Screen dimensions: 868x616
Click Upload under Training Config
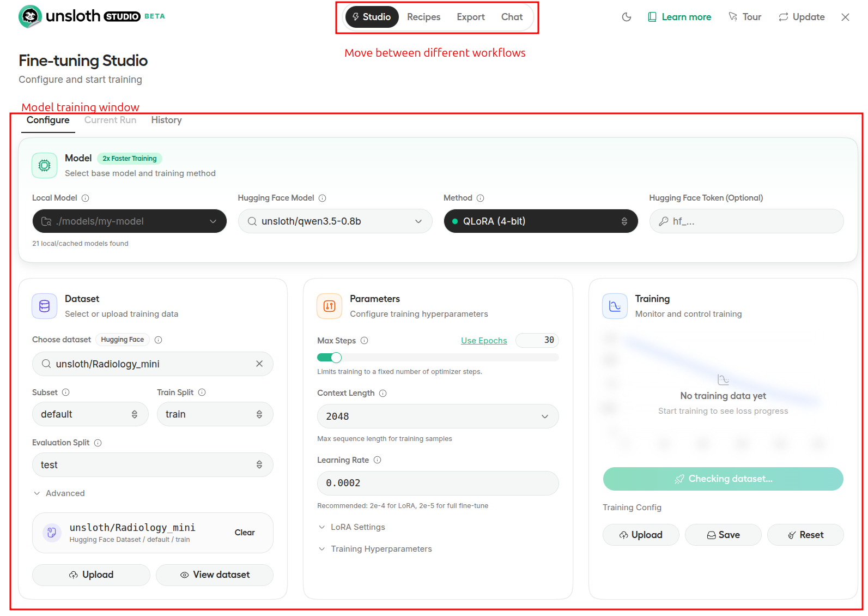(x=641, y=535)
